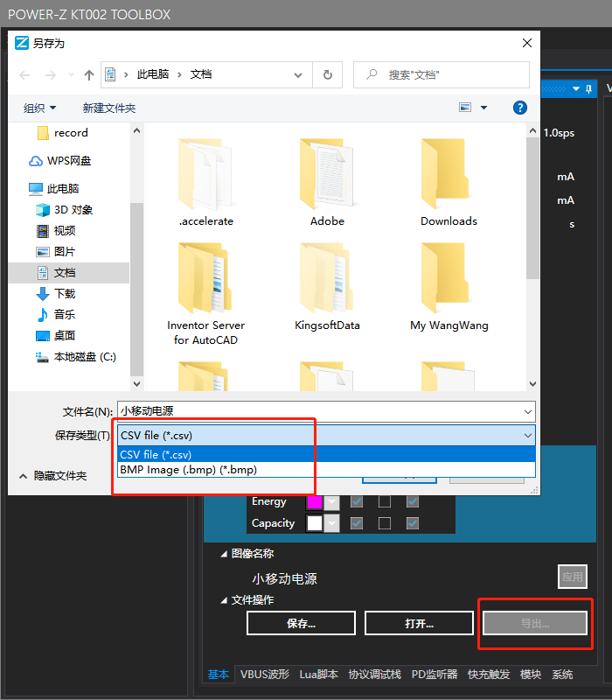The image size is (612, 700).
Task: Open the .accelerate folder
Action: click(205, 183)
